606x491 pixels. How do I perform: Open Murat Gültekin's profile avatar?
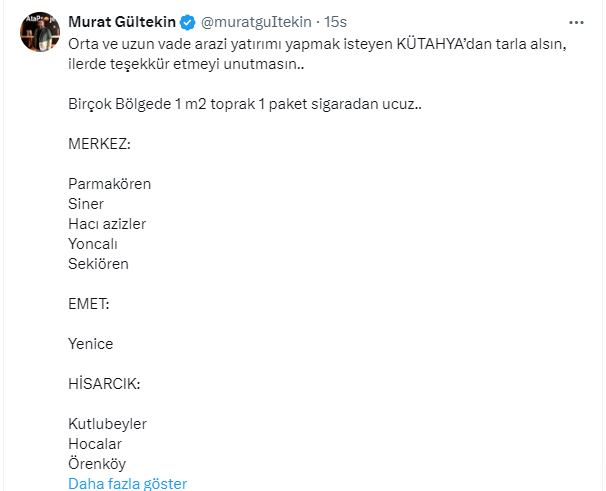pos(40,32)
